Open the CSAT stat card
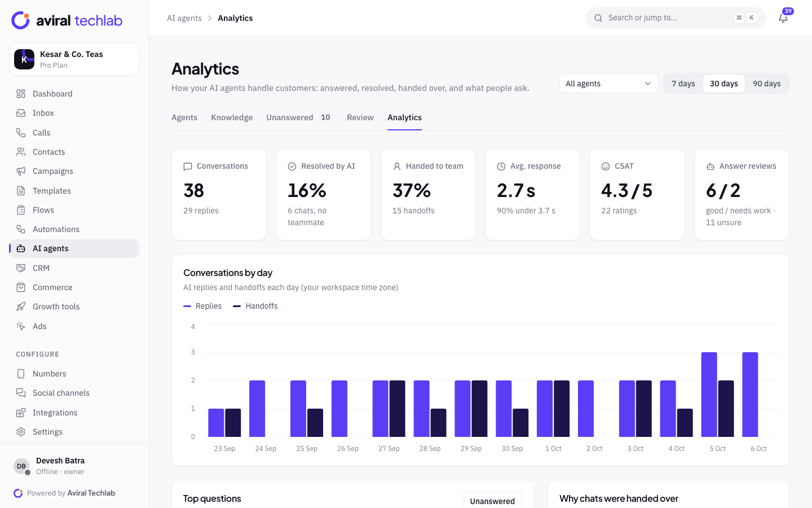 637,194
